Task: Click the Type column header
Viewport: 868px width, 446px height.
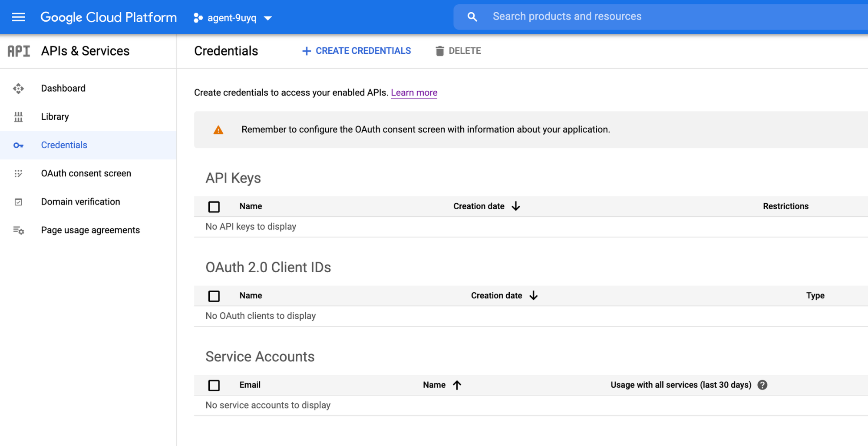Action: pos(815,296)
